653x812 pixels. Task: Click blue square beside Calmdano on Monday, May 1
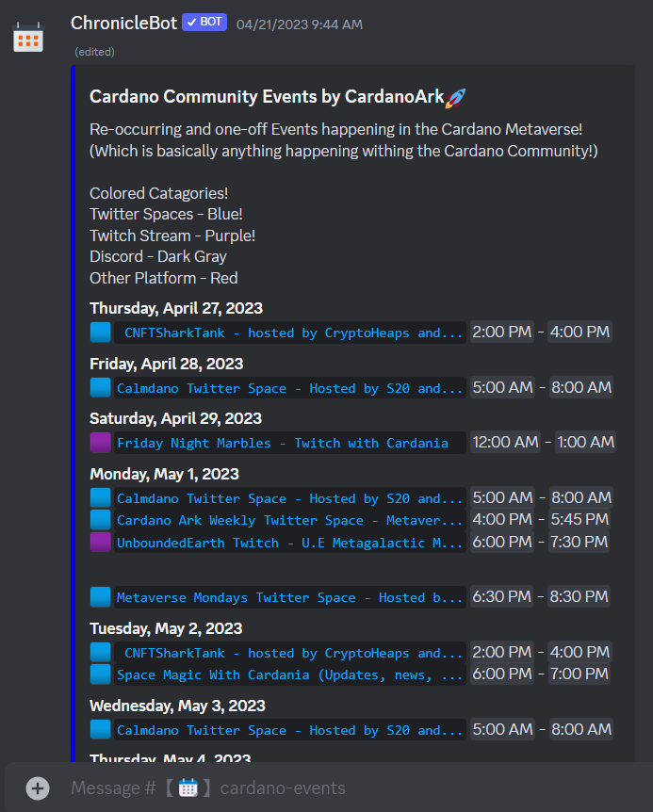pyautogui.click(x=101, y=497)
